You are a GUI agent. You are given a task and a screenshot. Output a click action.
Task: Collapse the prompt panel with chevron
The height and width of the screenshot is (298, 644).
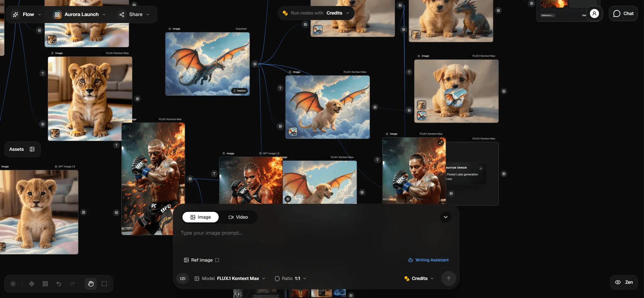point(446,217)
